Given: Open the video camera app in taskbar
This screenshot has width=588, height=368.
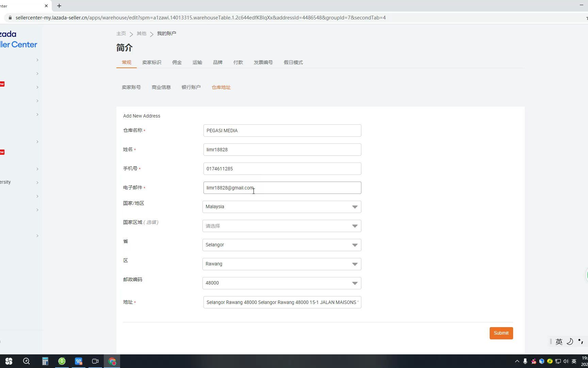Looking at the screenshot, I should [x=95, y=361].
